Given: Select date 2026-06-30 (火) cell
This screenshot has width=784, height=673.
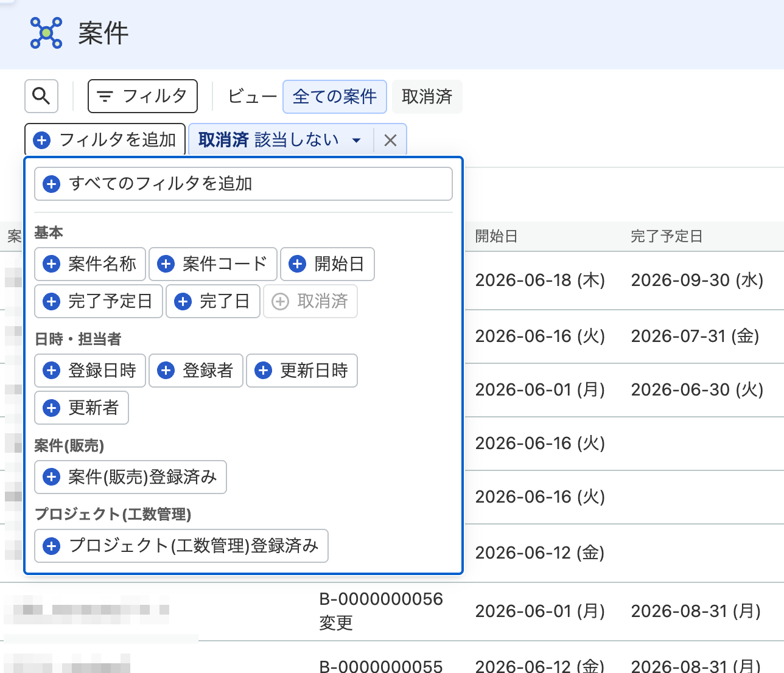Looking at the screenshot, I should coord(697,389).
